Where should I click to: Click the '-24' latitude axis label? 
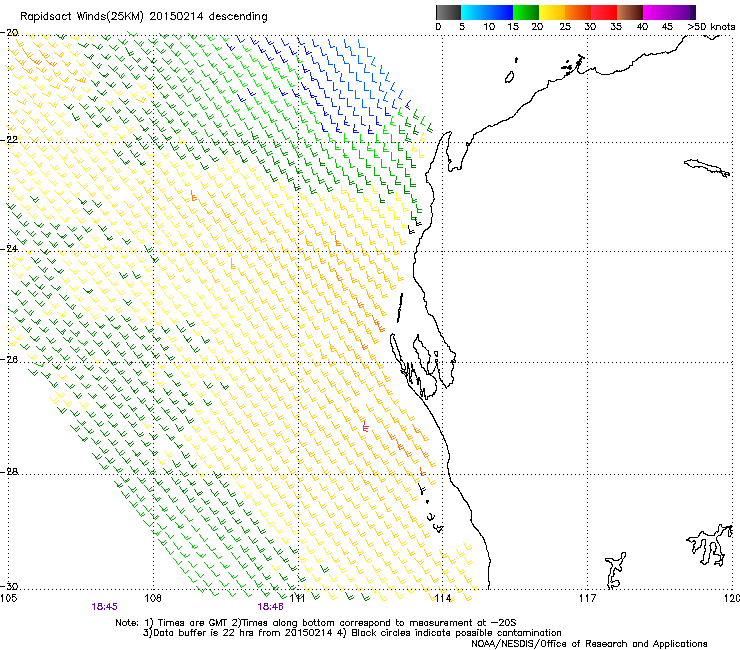[9, 249]
